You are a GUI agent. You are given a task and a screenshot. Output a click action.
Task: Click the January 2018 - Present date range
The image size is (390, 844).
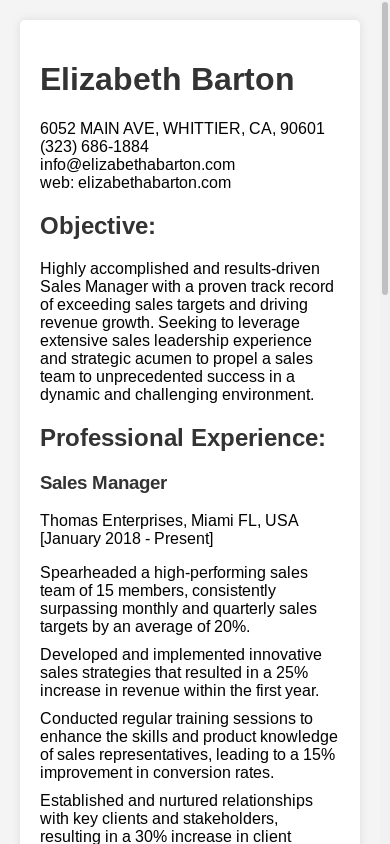(126, 539)
